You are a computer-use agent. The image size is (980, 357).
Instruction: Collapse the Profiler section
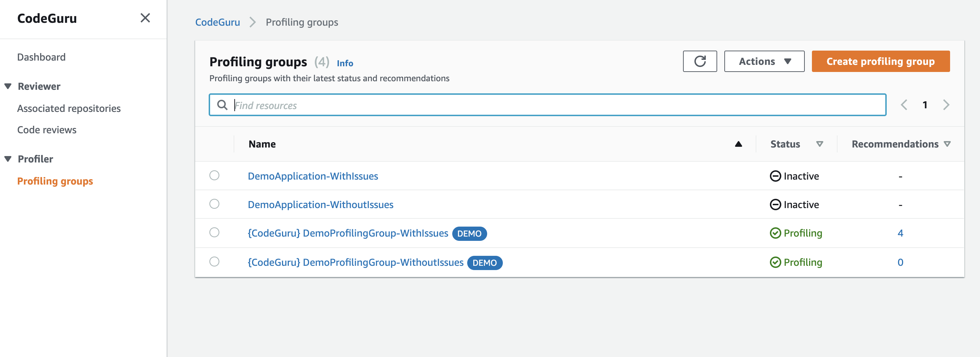point(8,159)
